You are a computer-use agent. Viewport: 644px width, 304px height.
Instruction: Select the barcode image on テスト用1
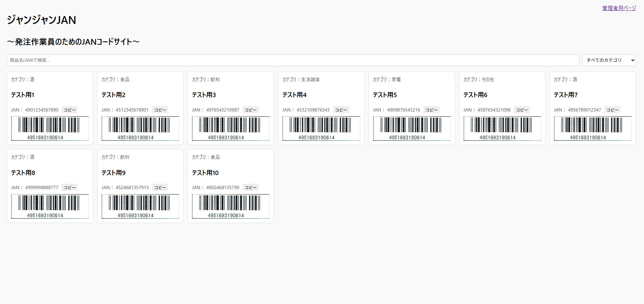pos(49,128)
